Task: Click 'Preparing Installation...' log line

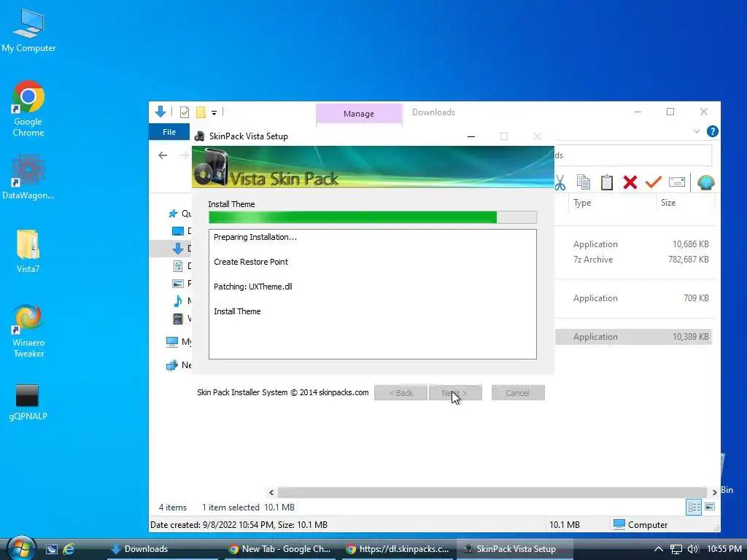Action: [255, 237]
